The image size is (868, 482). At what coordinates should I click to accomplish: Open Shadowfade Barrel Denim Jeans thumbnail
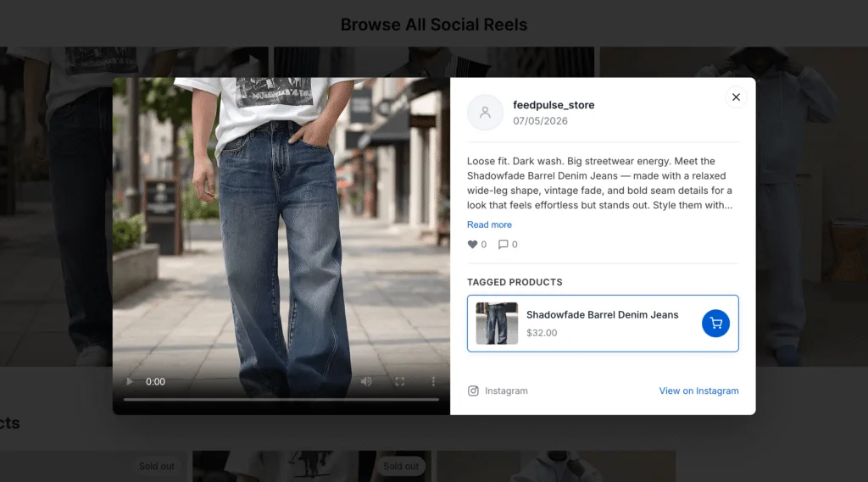(497, 324)
